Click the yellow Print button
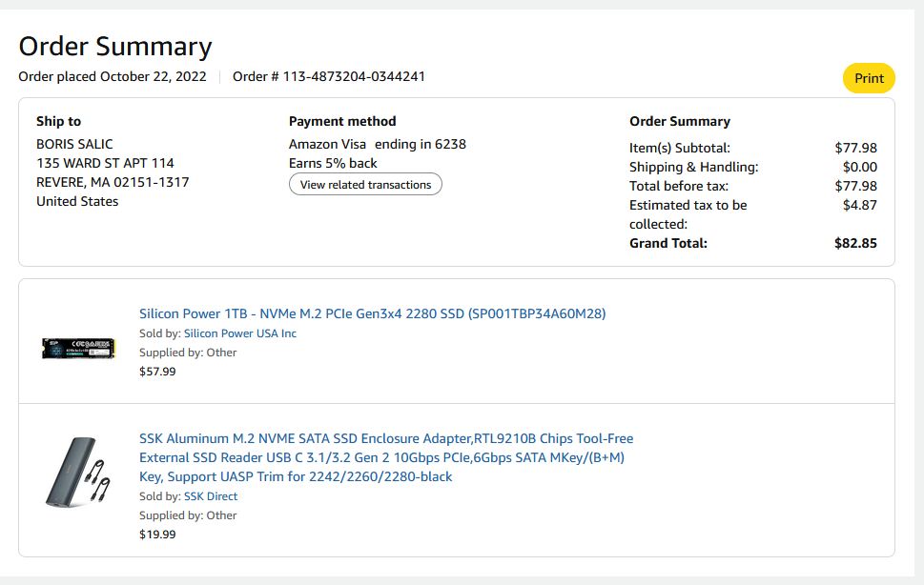924x585 pixels. pyautogui.click(x=869, y=78)
